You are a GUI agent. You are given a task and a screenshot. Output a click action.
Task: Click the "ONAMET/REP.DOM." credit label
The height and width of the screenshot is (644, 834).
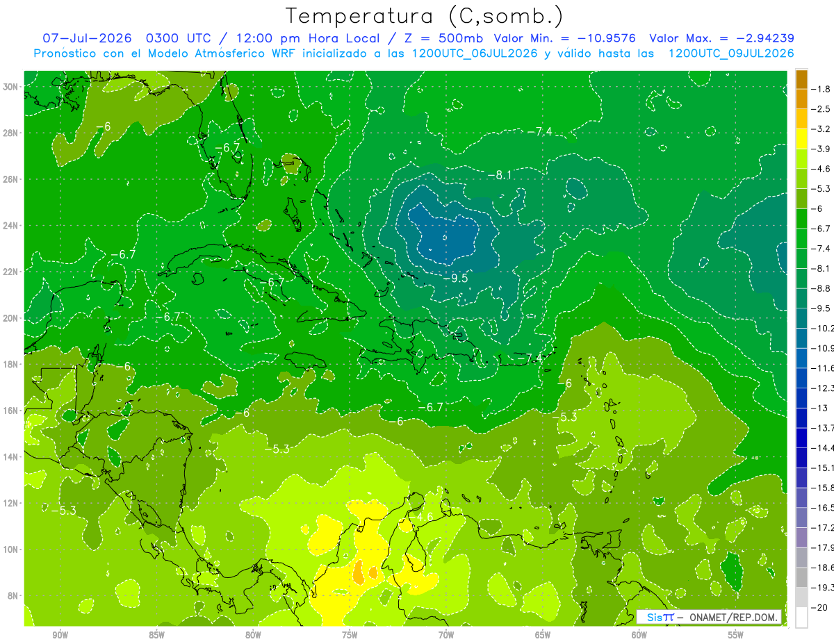(x=734, y=618)
